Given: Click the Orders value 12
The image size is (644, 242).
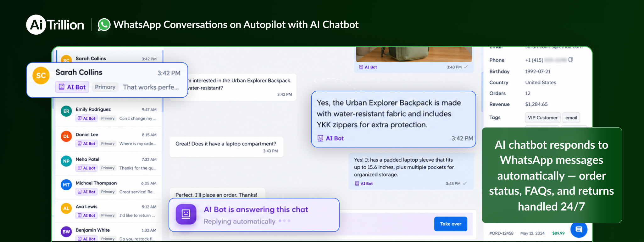Looking at the screenshot, I should point(528,93).
